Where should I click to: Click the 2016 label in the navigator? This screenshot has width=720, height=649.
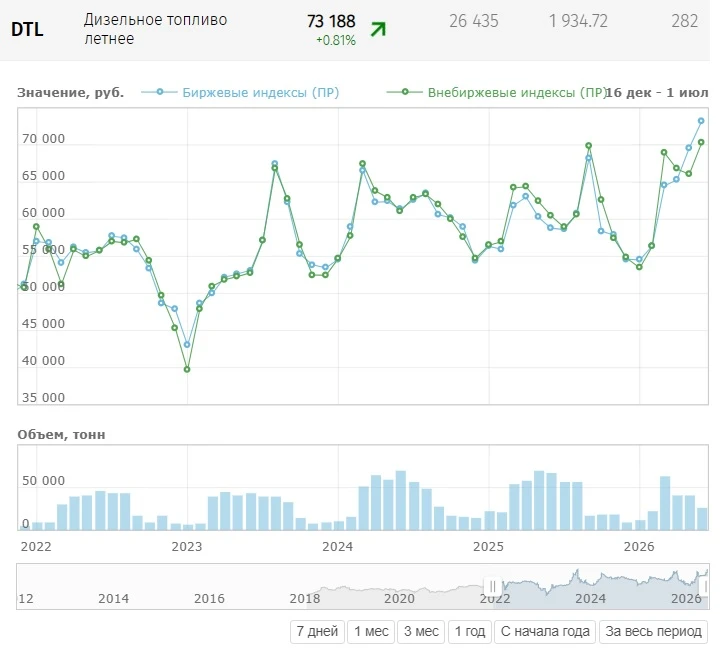tap(209, 598)
